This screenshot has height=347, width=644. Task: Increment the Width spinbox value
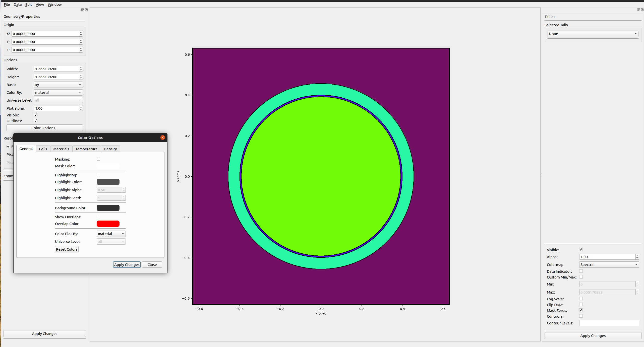click(x=81, y=67)
